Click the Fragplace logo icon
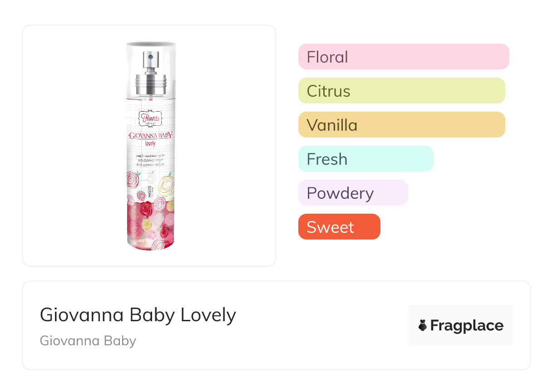Screen dimensions: 553x392 pos(423,326)
